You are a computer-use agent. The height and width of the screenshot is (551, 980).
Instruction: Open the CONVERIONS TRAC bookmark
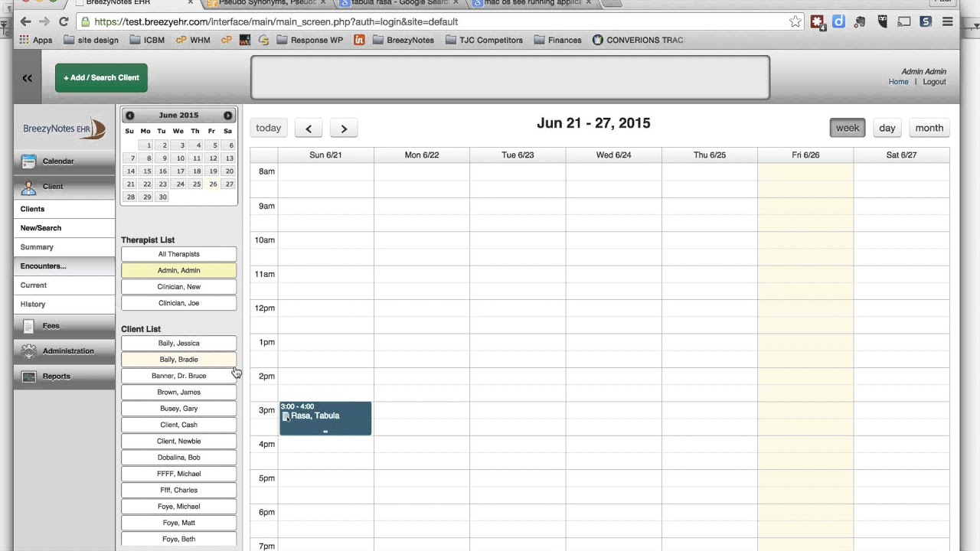(x=638, y=40)
